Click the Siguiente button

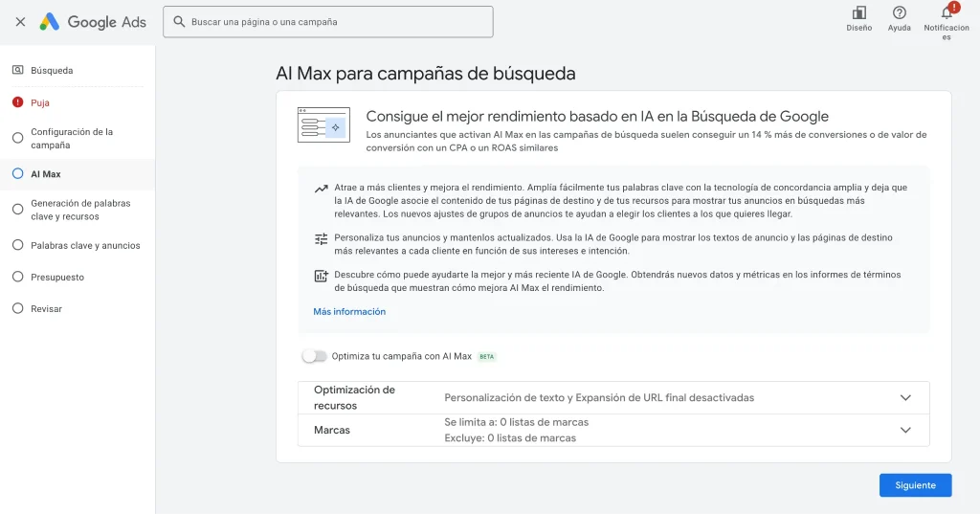[915, 485]
